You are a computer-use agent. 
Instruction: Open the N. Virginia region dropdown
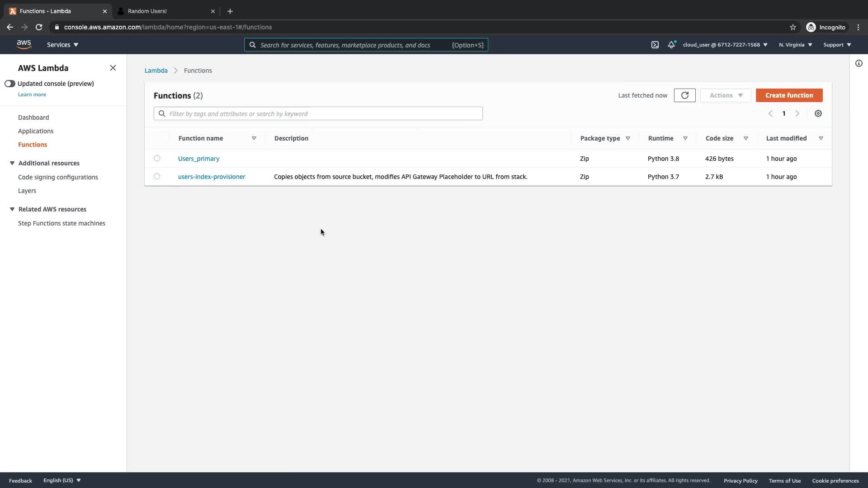795,45
